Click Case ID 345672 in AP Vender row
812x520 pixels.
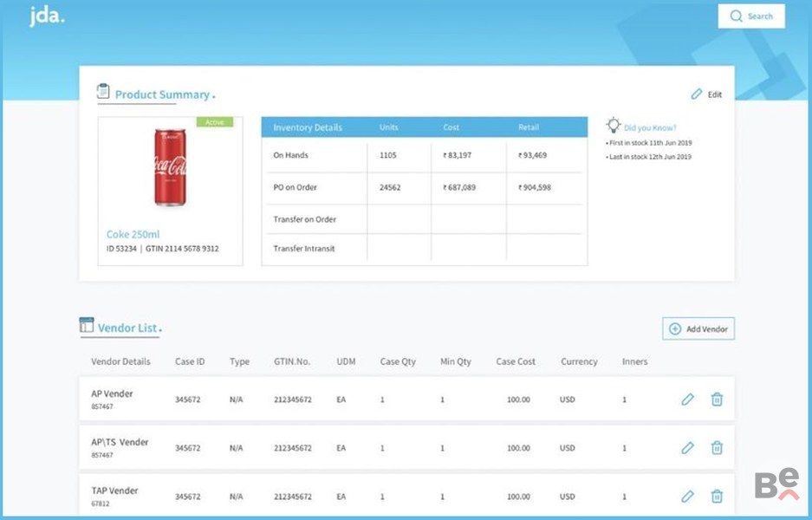pos(187,400)
